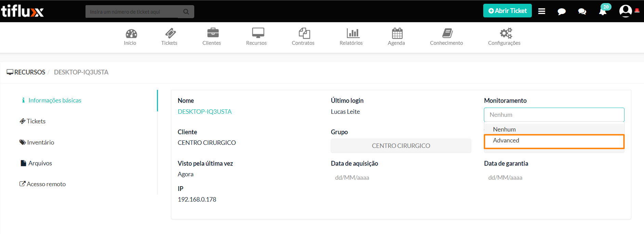Open the Monitoramento dropdown field
Image resolution: width=644 pixels, height=234 pixels.
(554, 115)
